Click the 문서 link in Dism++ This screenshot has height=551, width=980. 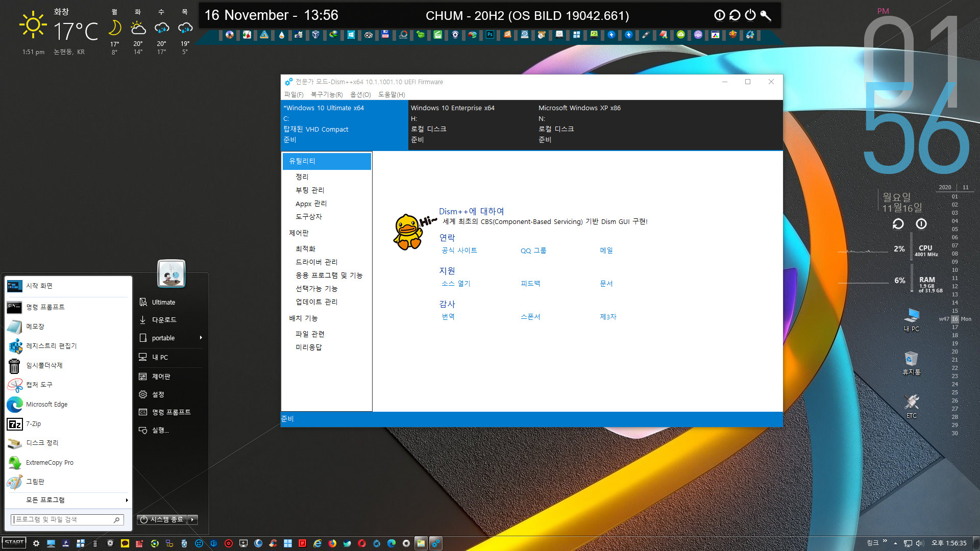click(x=606, y=284)
